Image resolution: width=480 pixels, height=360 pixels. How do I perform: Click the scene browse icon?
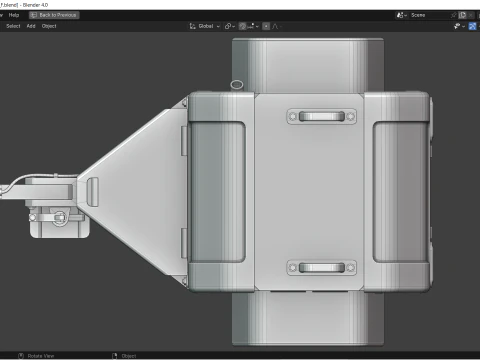tap(401, 15)
